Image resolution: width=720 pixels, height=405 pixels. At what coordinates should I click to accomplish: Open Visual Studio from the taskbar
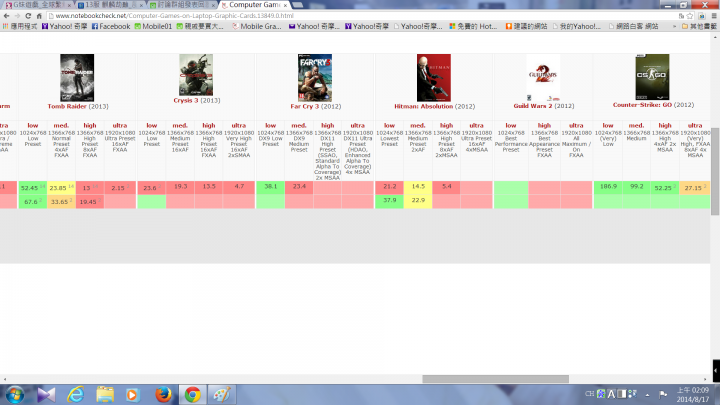(x=46, y=394)
